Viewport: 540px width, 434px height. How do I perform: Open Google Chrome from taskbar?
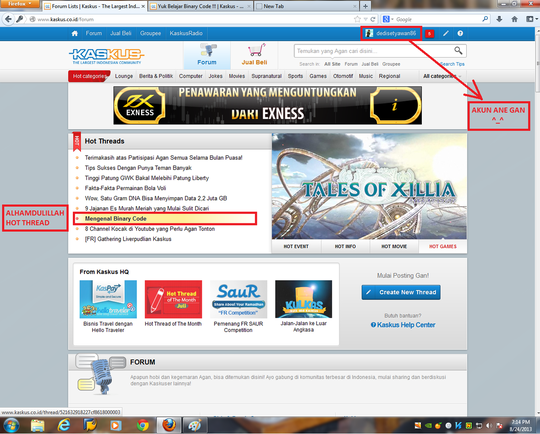(142, 425)
